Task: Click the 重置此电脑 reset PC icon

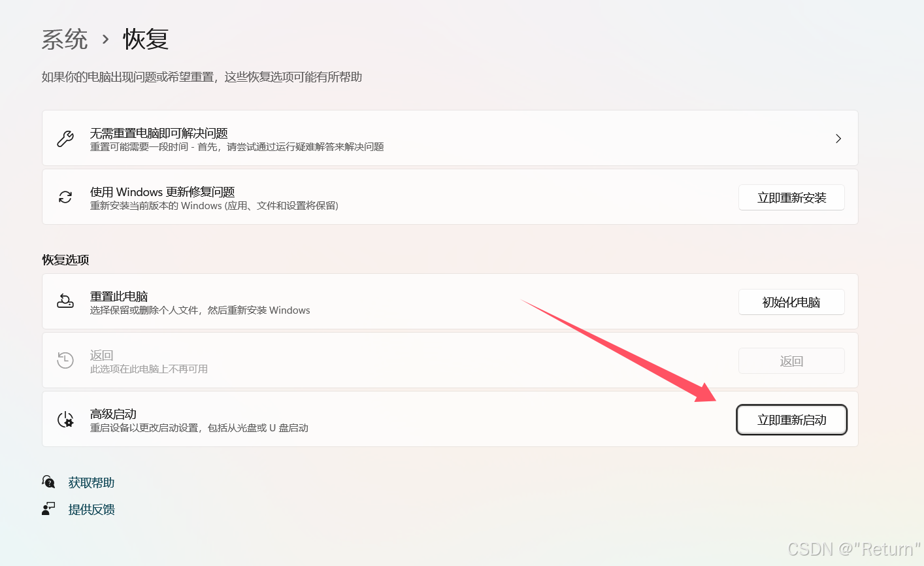Action: click(x=65, y=301)
